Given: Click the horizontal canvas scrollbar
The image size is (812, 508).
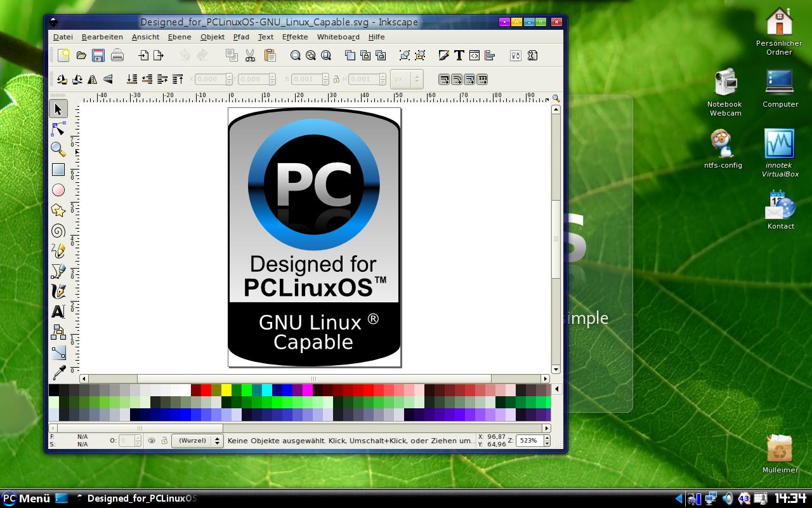Looking at the screenshot, I should 314,378.
